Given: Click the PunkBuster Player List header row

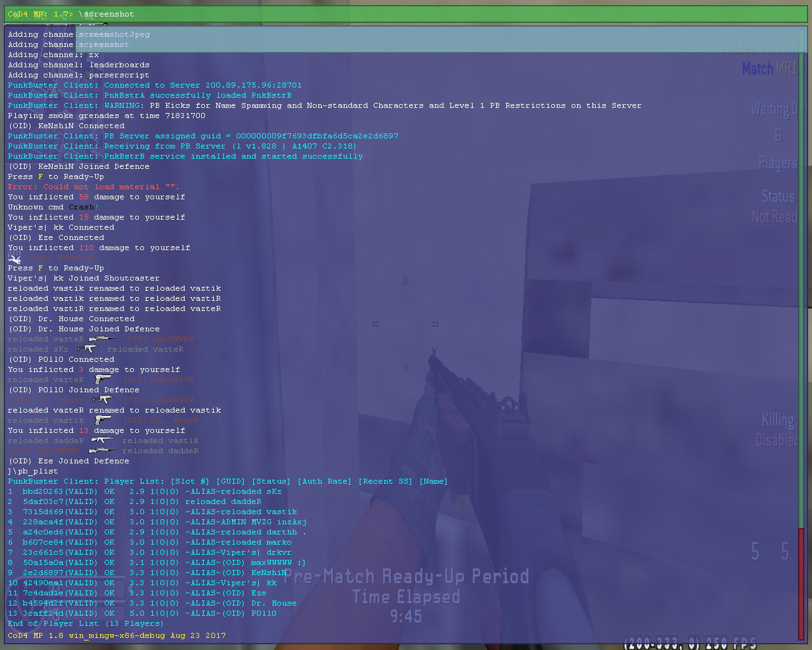Looking at the screenshot, I should click(x=228, y=481).
